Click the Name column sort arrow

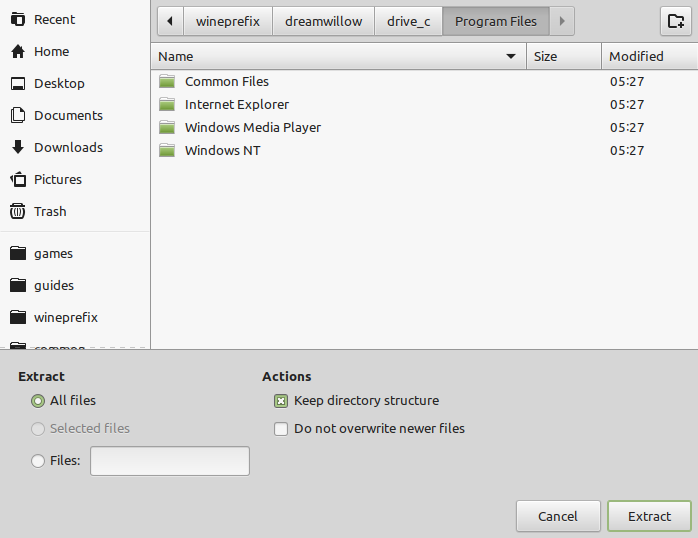(511, 57)
